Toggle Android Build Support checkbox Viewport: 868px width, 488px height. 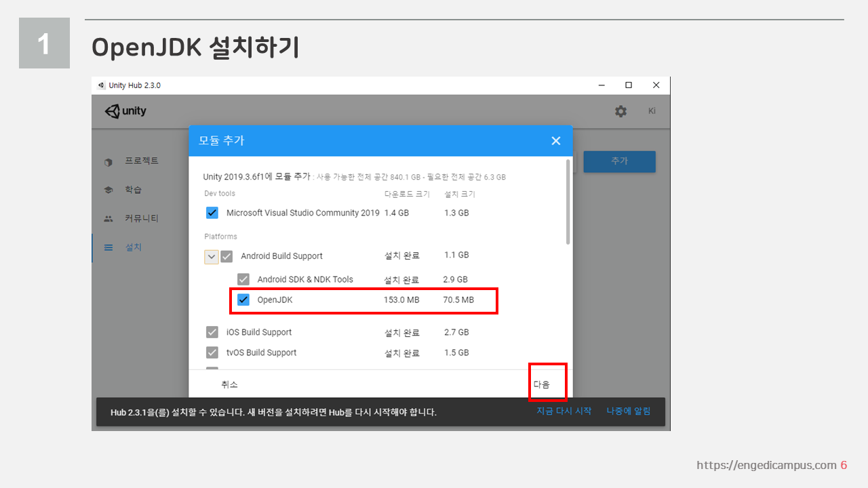click(x=226, y=256)
